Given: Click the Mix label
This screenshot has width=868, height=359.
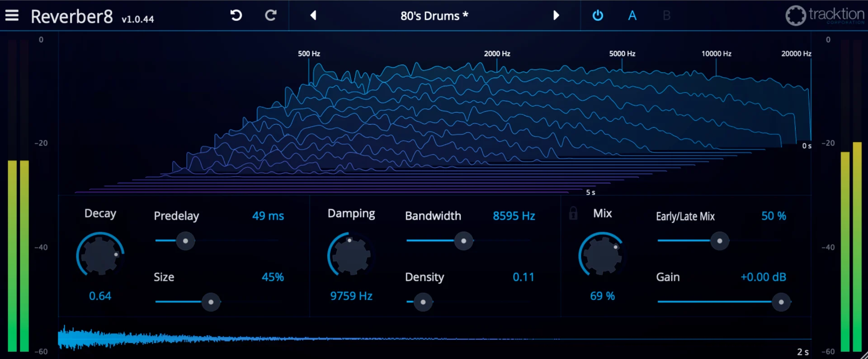Looking at the screenshot, I should pos(603,213).
